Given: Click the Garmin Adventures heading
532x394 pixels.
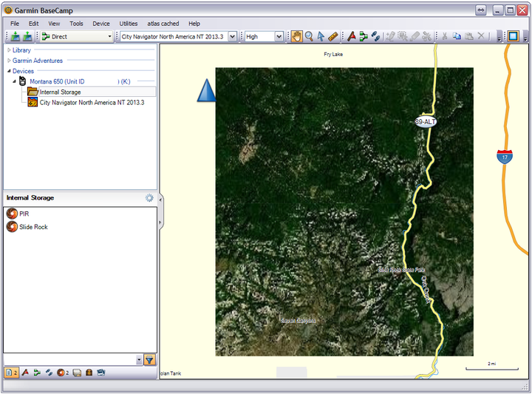Looking at the screenshot, I should 38,61.
